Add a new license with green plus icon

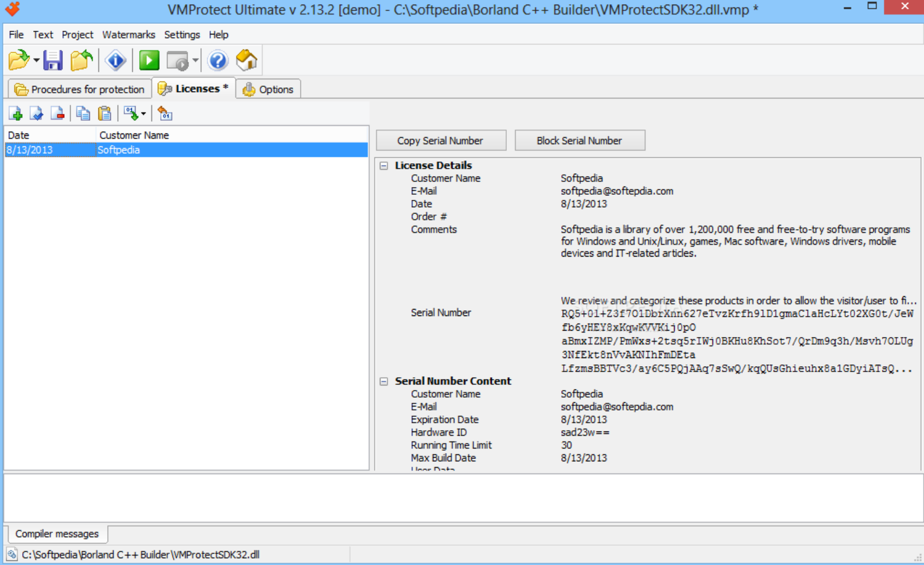[x=16, y=113]
